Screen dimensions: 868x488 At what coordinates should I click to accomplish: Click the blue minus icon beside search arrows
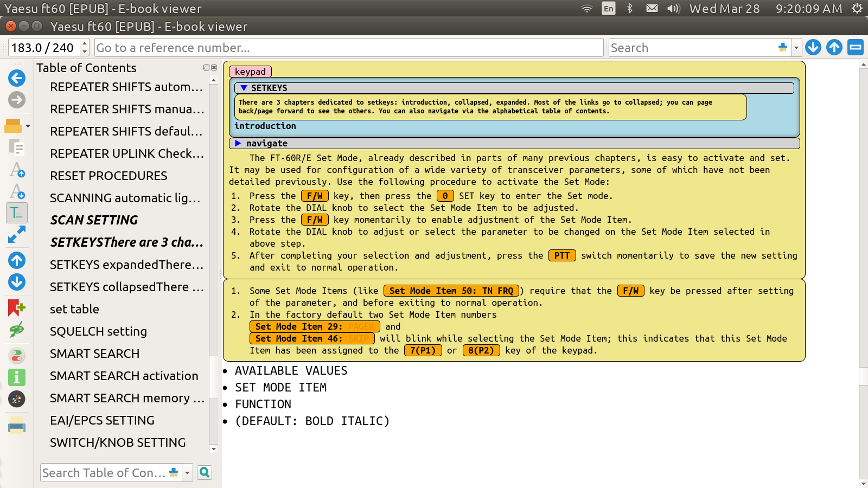point(856,48)
